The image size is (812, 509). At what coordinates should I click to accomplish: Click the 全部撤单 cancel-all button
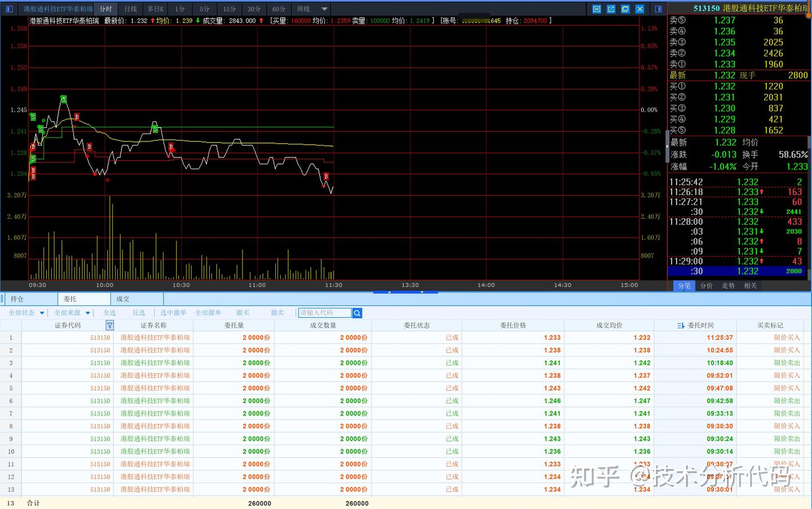point(208,313)
